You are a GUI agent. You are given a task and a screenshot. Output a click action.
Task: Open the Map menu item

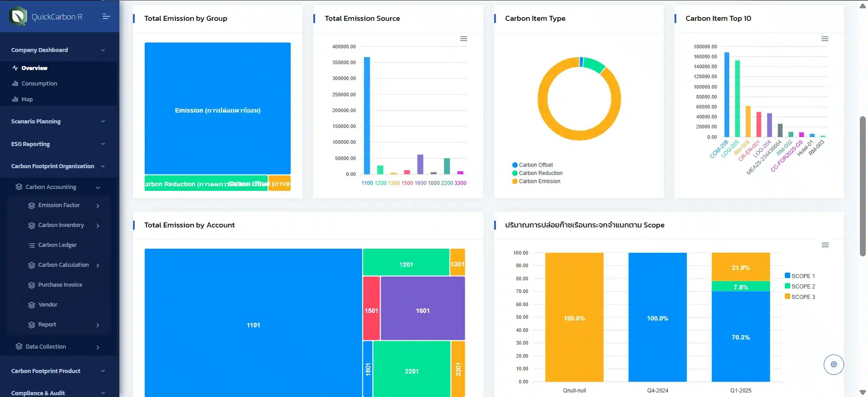[27, 99]
